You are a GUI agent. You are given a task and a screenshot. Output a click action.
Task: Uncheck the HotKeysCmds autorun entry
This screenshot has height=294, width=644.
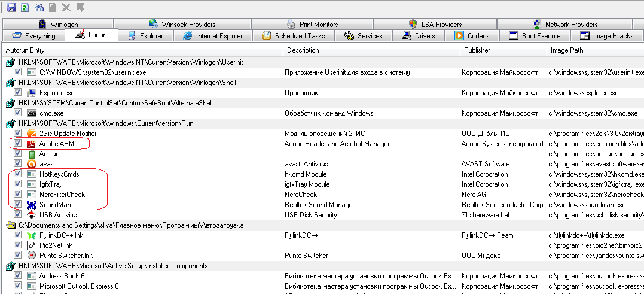coord(17,174)
